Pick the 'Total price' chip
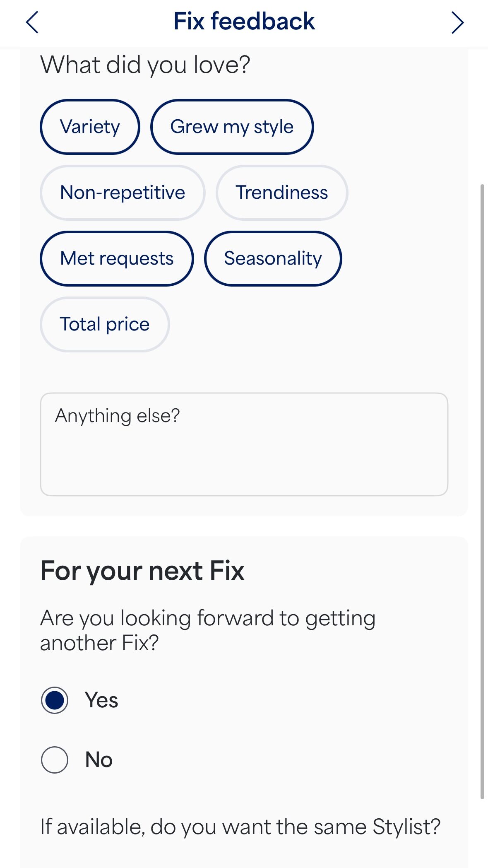 105,324
